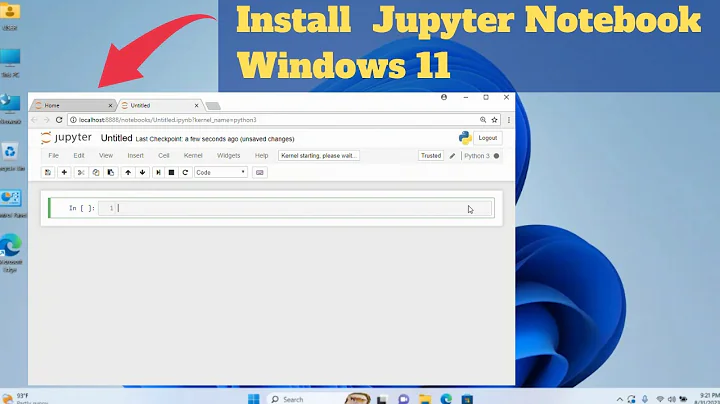Close the Home browser tab
This screenshot has width=720, height=404.
110,106
